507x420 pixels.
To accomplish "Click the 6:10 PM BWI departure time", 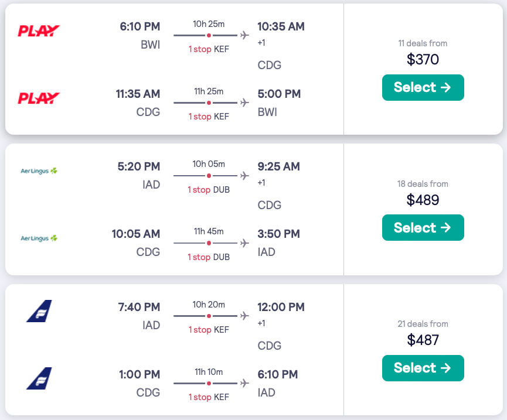I will [x=139, y=26].
